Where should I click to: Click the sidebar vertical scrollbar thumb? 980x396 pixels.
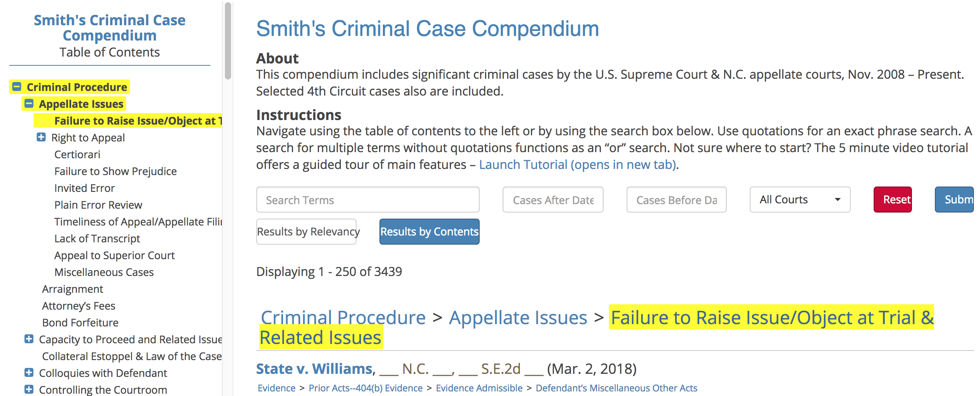[228, 40]
